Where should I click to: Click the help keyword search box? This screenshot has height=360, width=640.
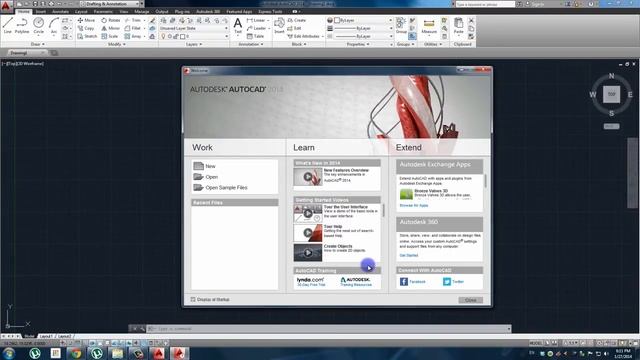485,4
